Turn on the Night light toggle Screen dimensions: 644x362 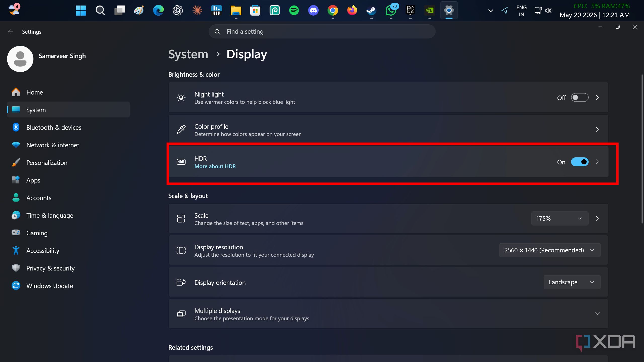pyautogui.click(x=580, y=98)
